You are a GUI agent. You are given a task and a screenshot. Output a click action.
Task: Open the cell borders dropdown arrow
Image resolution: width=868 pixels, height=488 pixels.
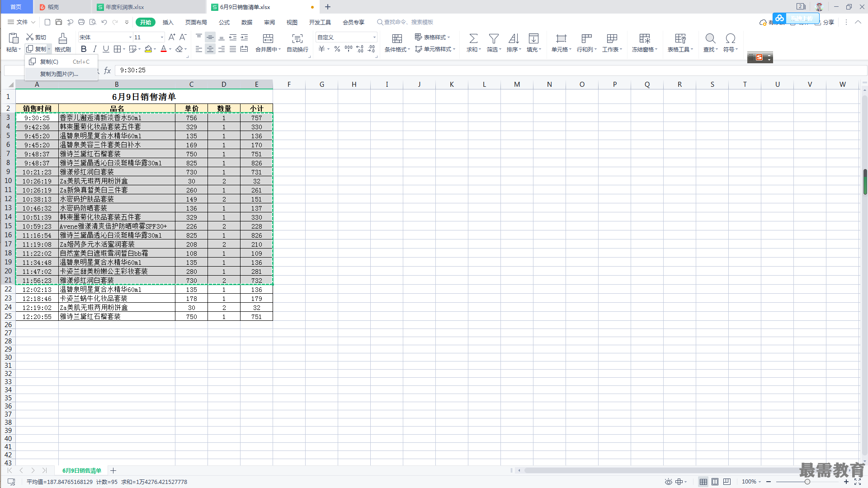(124, 49)
